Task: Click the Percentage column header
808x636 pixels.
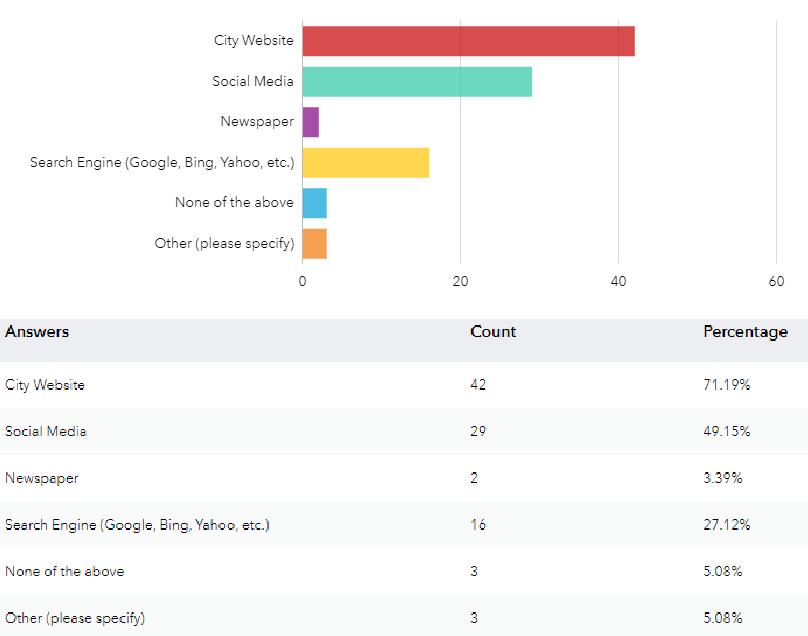Action: point(745,332)
